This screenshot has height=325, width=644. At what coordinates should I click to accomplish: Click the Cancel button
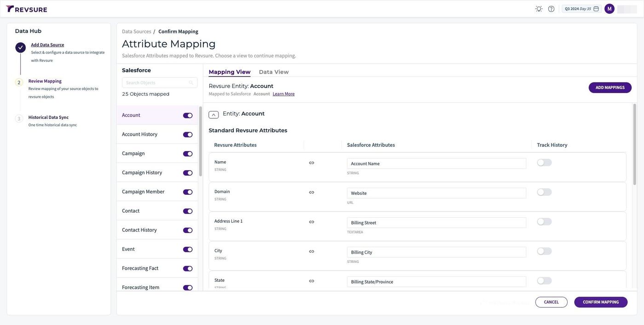(551, 302)
